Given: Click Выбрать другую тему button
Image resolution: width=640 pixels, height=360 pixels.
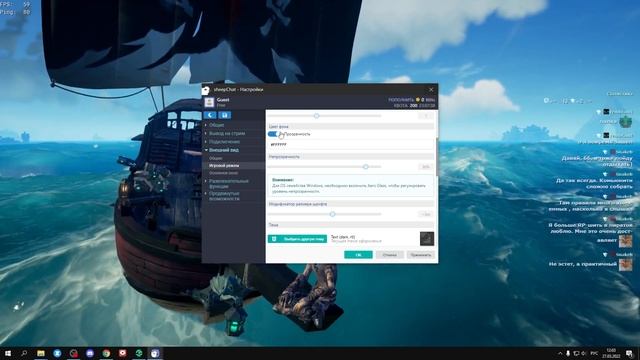Looking at the screenshot, I should pos(298,239).
